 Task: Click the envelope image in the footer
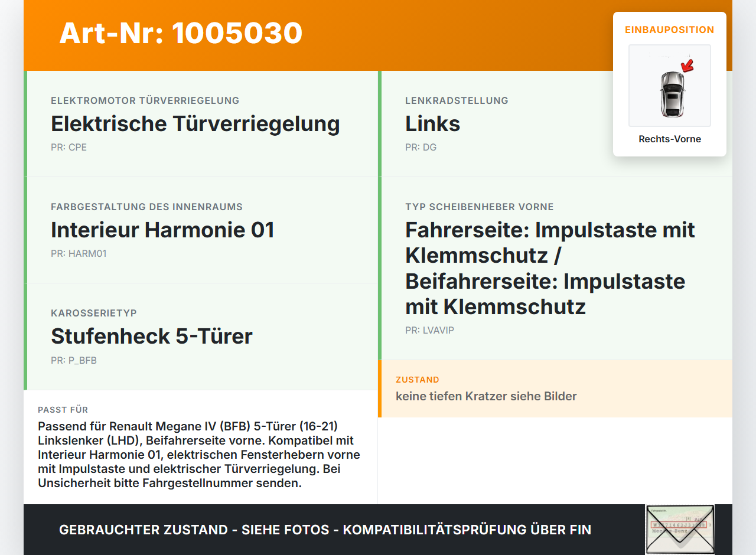pyautogui.click(x=680, y=530)
